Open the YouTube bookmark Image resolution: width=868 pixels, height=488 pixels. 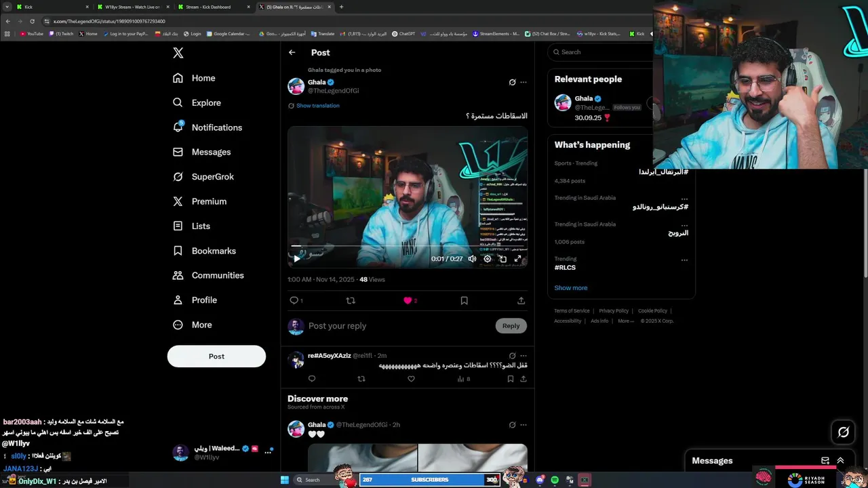32,34
